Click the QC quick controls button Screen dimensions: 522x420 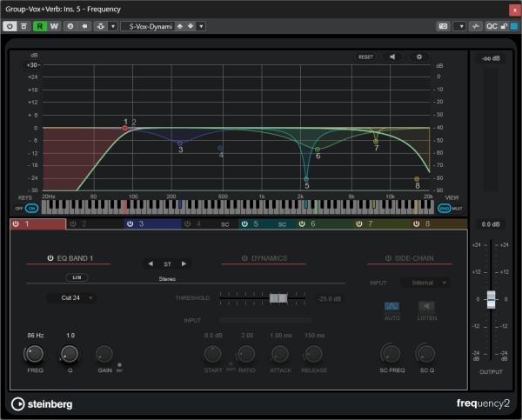pyautogui.click(x=492, y=26)
